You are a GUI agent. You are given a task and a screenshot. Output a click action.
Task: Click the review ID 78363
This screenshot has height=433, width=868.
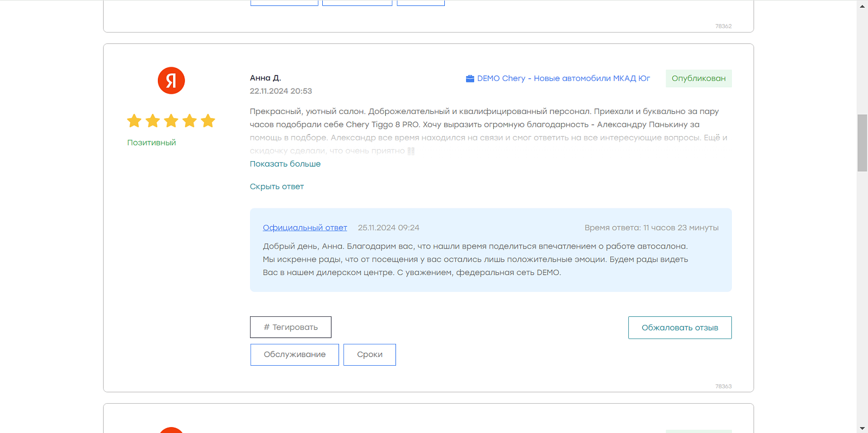coord(723,386)
